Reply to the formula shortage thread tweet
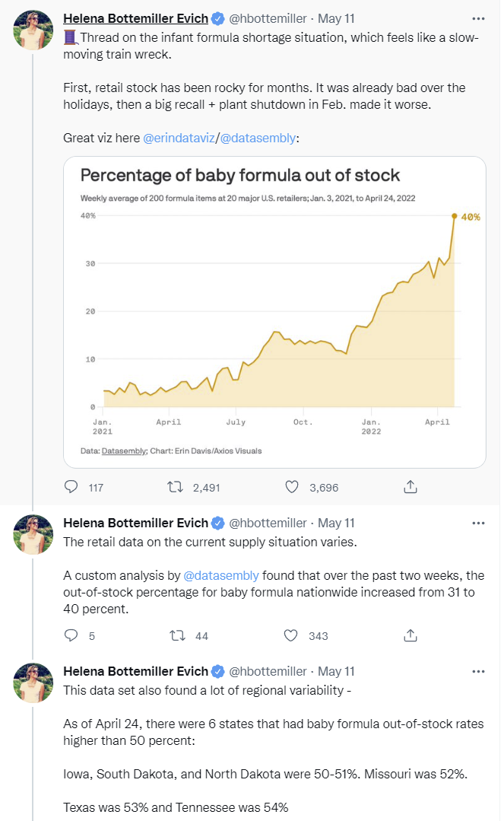Image resolution: width=504 pixels, height=821 pixels. coord(71,487)
